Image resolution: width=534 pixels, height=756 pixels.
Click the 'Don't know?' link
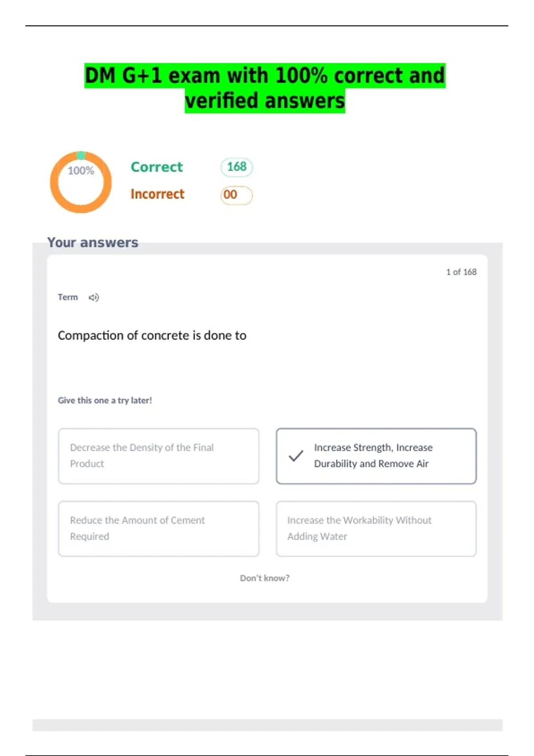click(265, 578)
